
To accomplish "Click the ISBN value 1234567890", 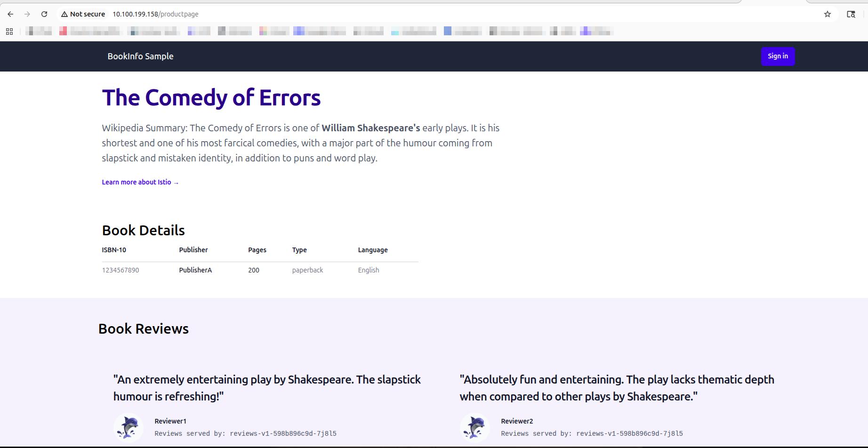I will tap(121, 270).
